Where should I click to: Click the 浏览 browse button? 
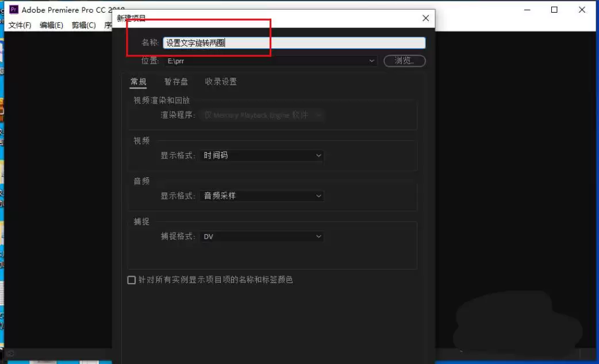pos(405,61)
